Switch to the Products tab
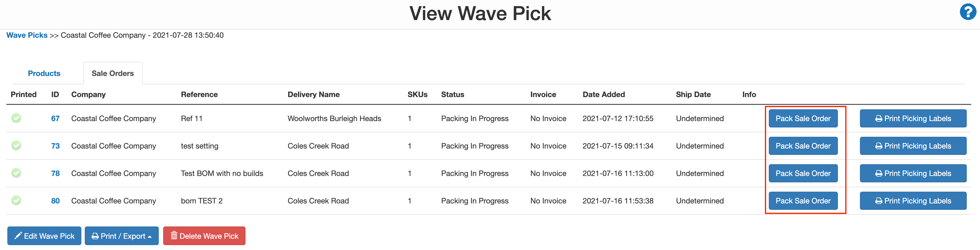This screenshot has width=980, height=250. (44, 73)
